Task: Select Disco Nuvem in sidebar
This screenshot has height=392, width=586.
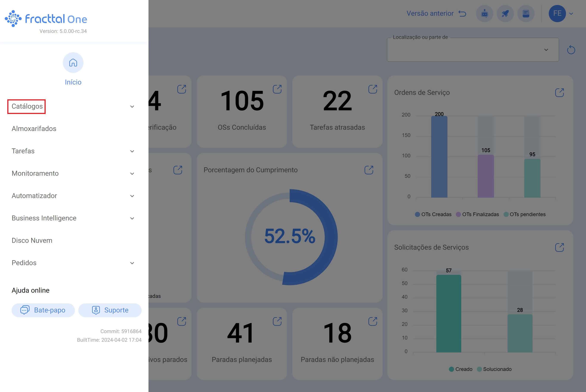Action: point(32,240)
